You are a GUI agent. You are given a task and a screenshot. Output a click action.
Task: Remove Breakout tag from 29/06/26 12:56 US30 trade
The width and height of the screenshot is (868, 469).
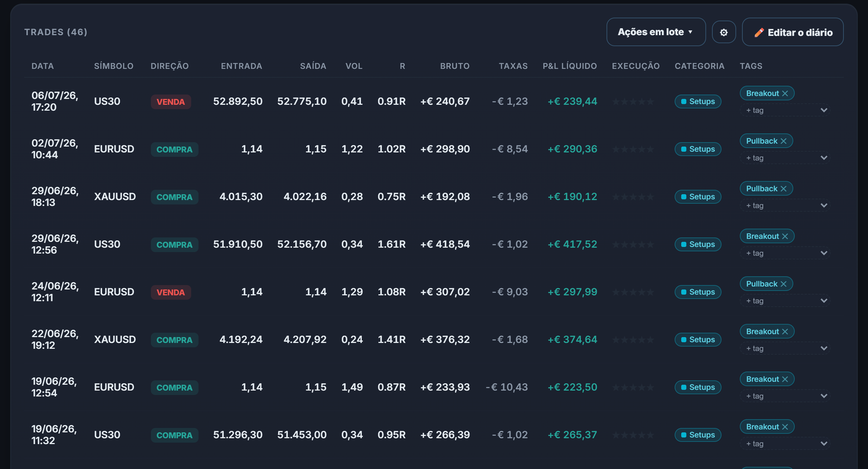[785, 236]
